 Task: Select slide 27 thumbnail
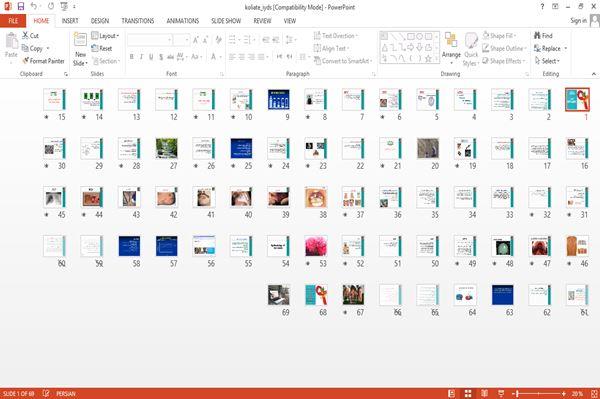click(166, 148)
